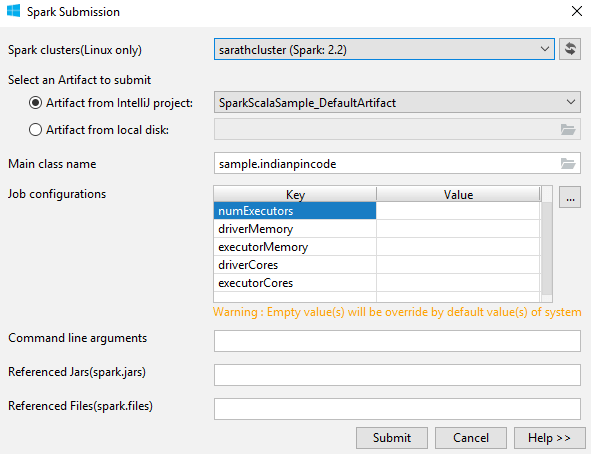
Task: Click the Command line arguments field
Action: click(x=397, y=341)
